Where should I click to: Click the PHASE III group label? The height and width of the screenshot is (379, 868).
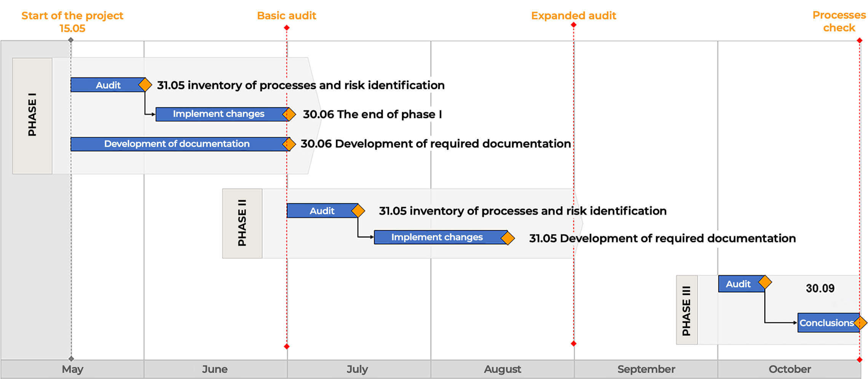tap(686, 310)
